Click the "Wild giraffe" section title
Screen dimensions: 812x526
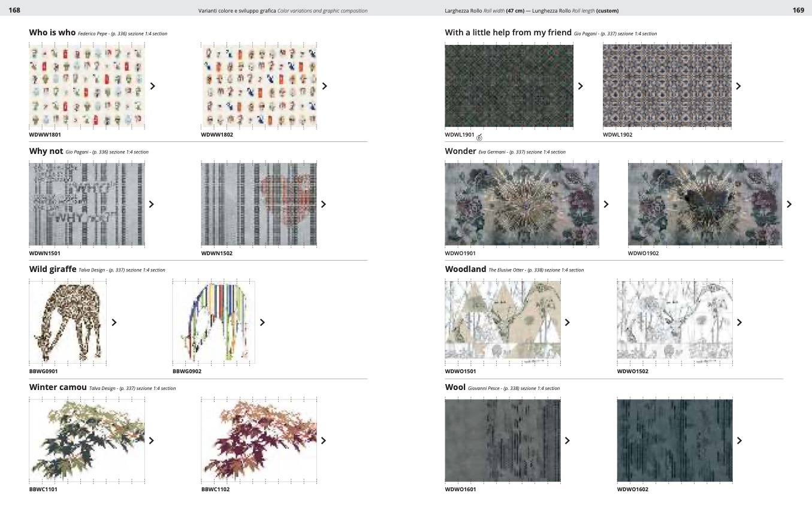(53, 269)
